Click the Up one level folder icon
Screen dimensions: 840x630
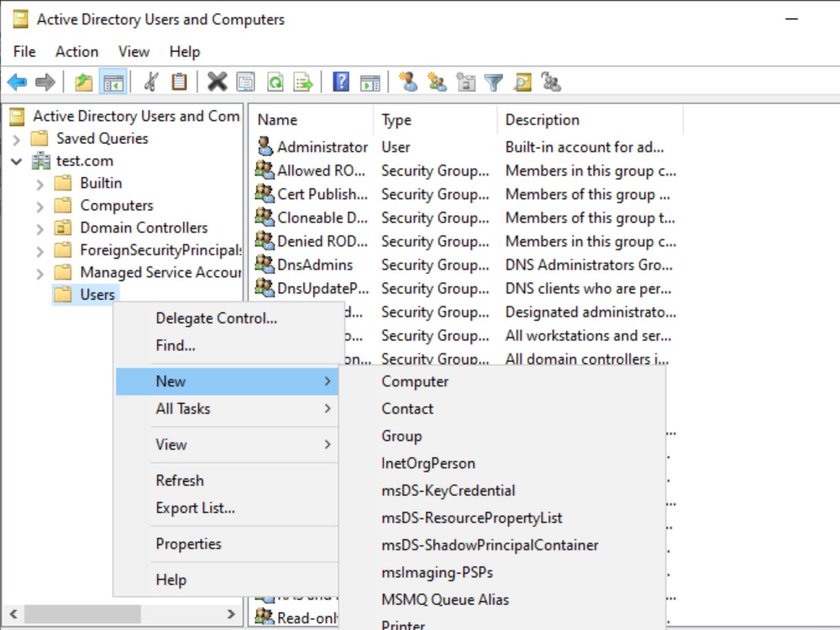[83, 82]
